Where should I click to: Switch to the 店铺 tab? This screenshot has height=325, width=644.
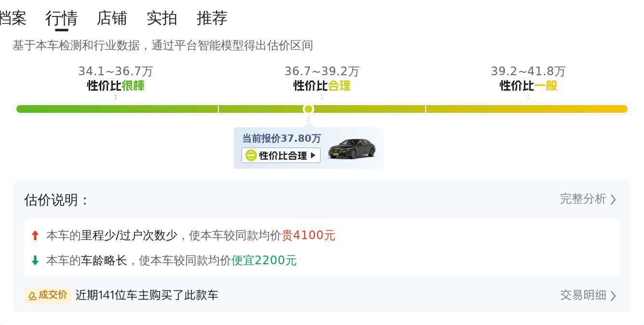[x=112, y=18]
